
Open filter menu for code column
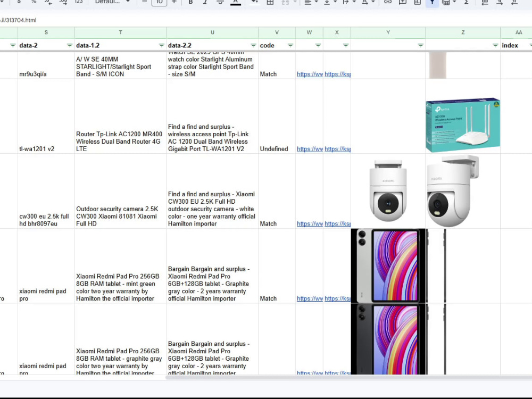coord(290,45)
